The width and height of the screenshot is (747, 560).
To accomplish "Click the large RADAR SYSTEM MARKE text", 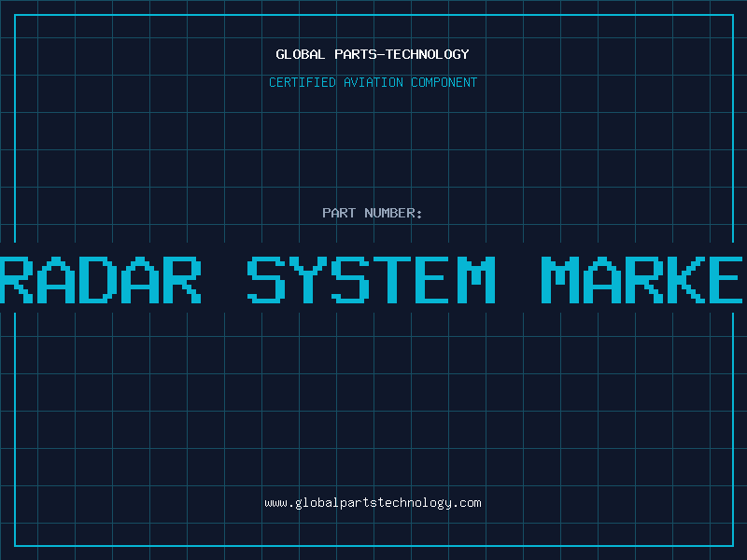I will pos(372,280).
